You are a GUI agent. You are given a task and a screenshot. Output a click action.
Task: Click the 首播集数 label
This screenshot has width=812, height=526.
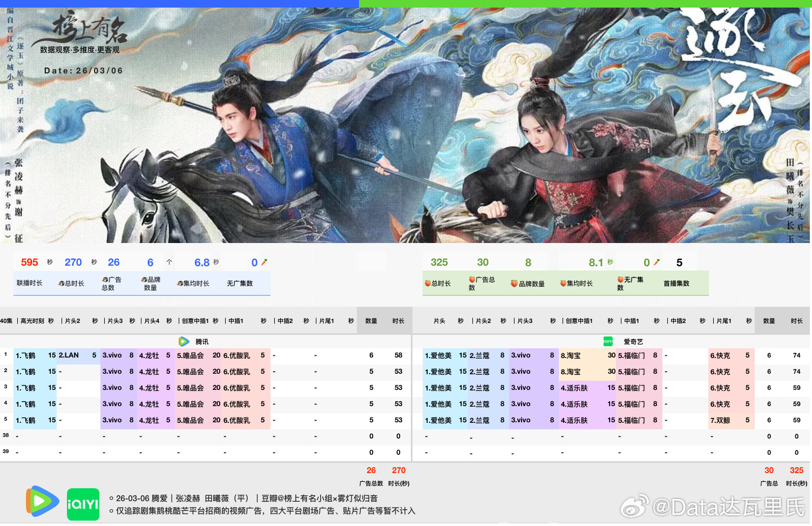coord(676,284)
